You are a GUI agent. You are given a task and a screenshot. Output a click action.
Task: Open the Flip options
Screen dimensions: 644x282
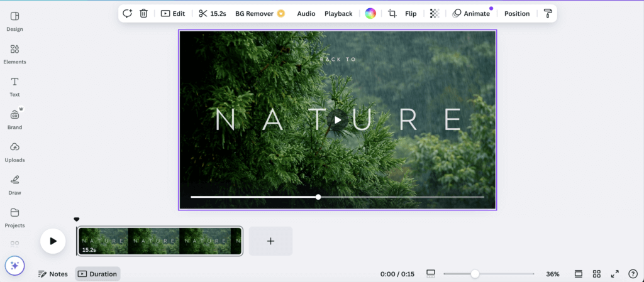411,14
